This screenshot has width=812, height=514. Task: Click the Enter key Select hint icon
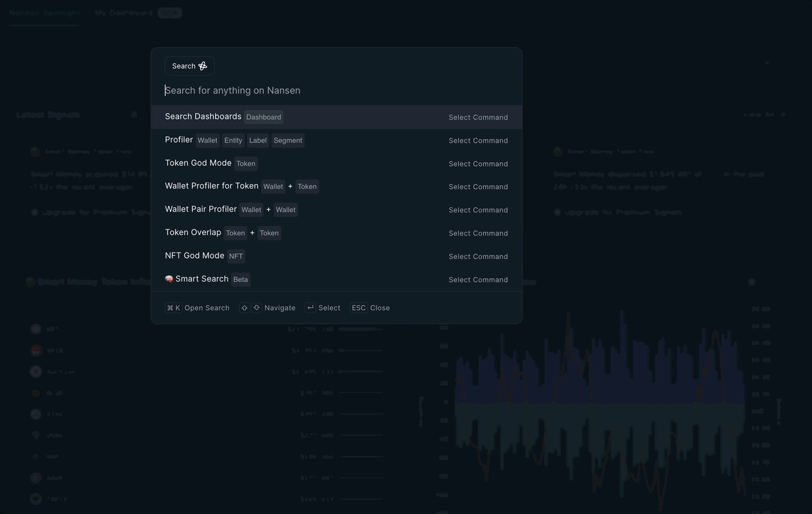click(310, 308)
